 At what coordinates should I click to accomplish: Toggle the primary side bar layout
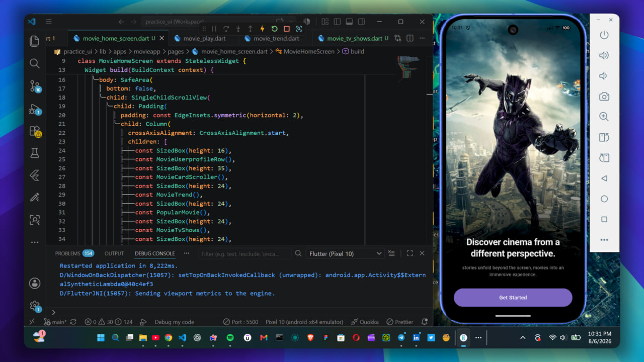(x=337, y=22)
